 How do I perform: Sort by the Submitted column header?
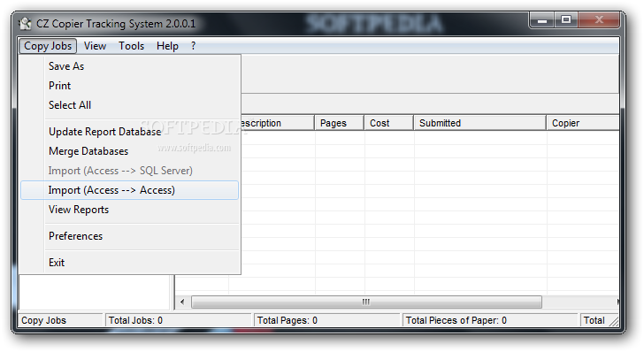pos(479,123)
